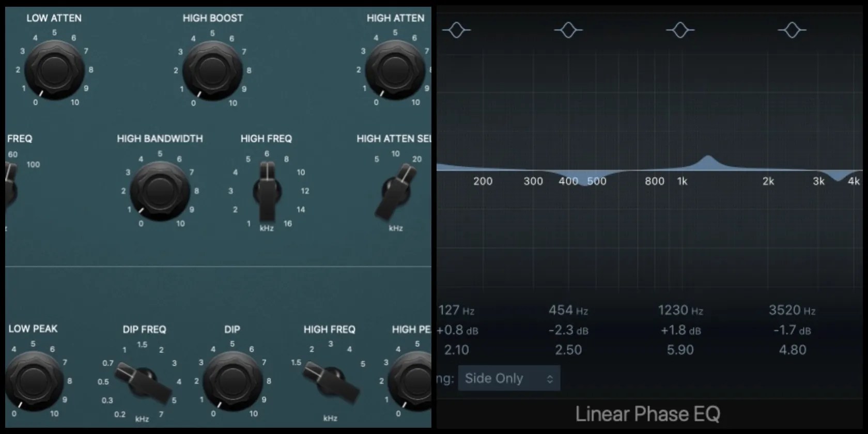
Task: Click the DIP FREQ selector switch
Action: tap(144, 383)
